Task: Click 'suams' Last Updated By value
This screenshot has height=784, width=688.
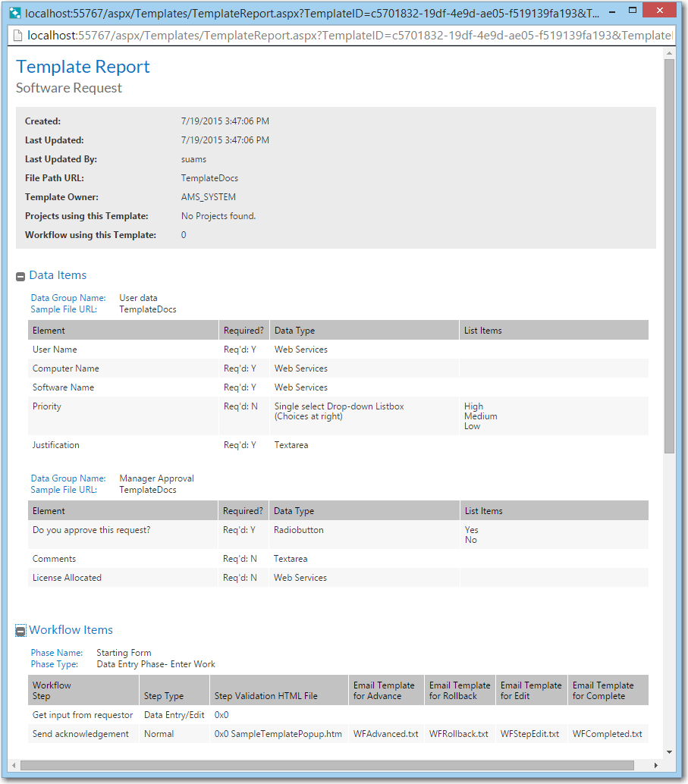Action: point(193,159)
